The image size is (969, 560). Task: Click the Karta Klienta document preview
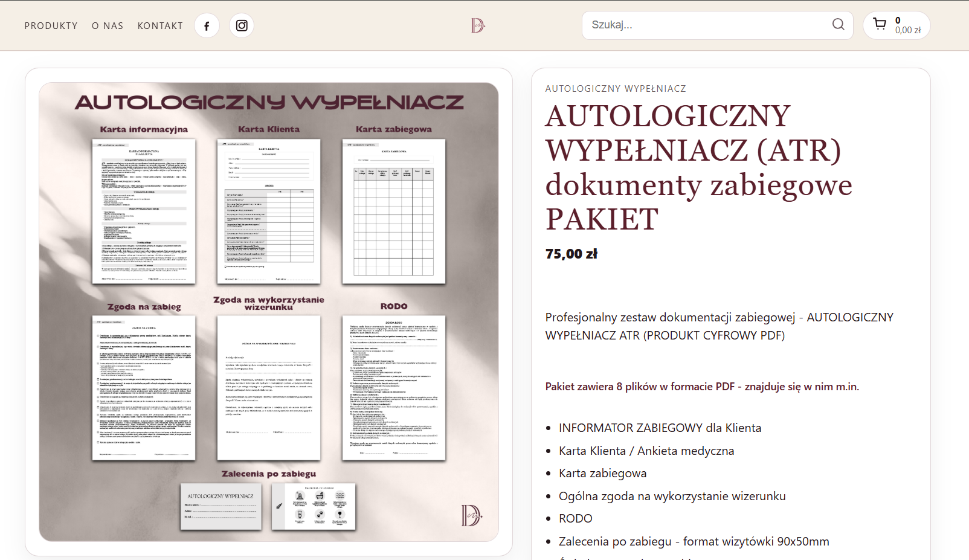click(269, 211)
